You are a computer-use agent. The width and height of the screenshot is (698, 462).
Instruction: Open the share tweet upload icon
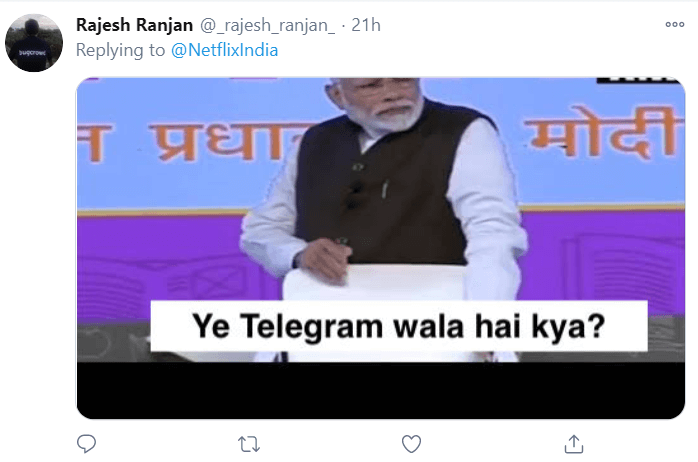click(574, 444)
